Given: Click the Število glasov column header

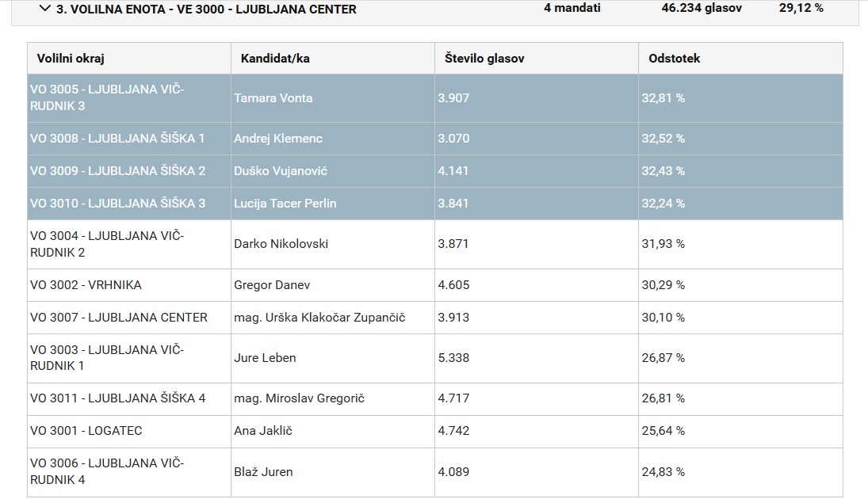Looking at the screenshot, I should point(484,58).
